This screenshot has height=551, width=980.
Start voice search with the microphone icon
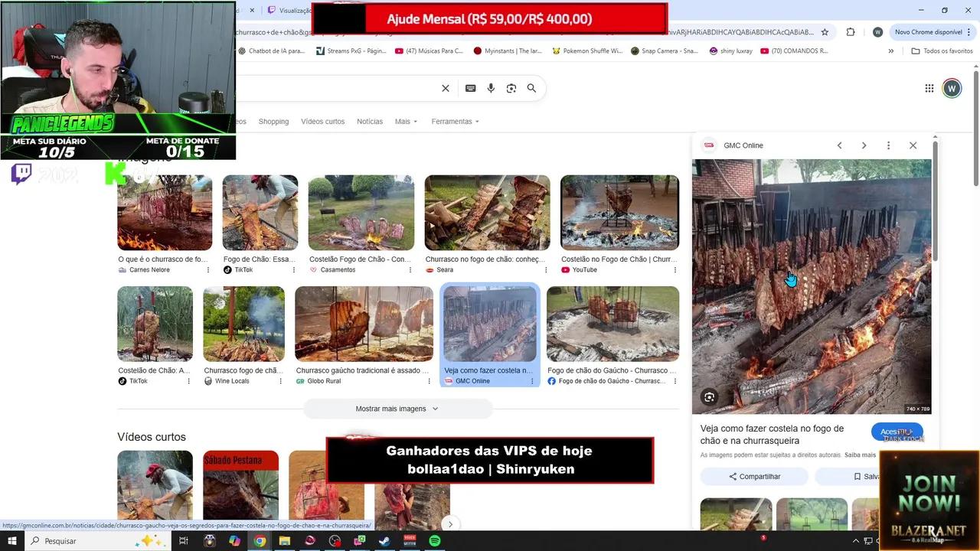coord(491,88)
